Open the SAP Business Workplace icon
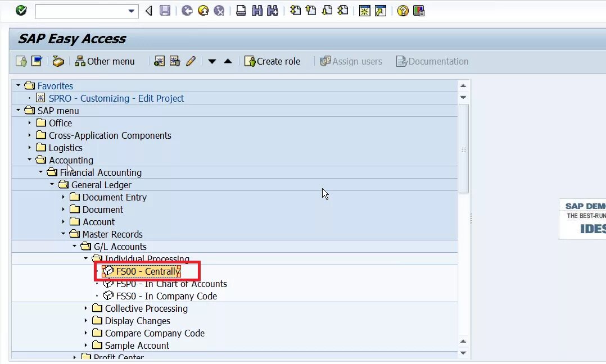606x364 pixels. coord(58,61)
